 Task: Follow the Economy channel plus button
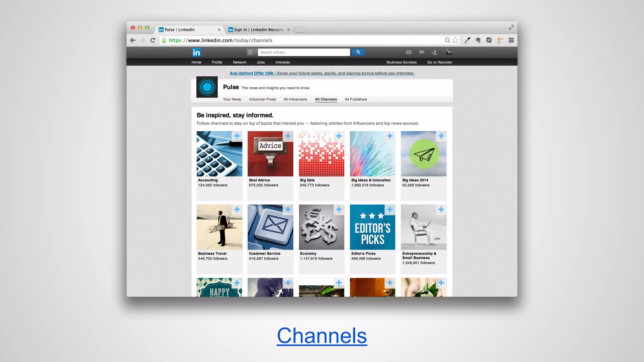click(339, 210)
